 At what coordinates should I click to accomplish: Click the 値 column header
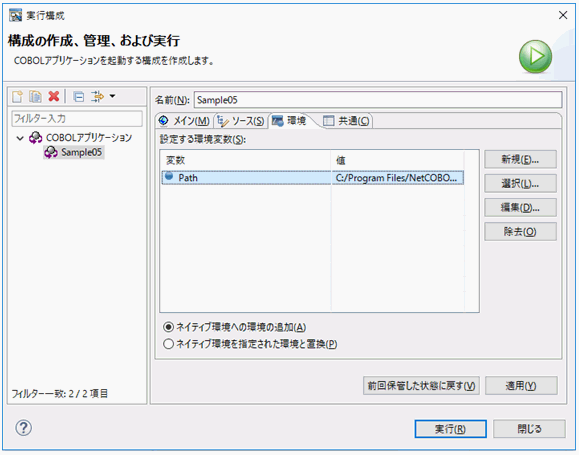pos(397,160)
